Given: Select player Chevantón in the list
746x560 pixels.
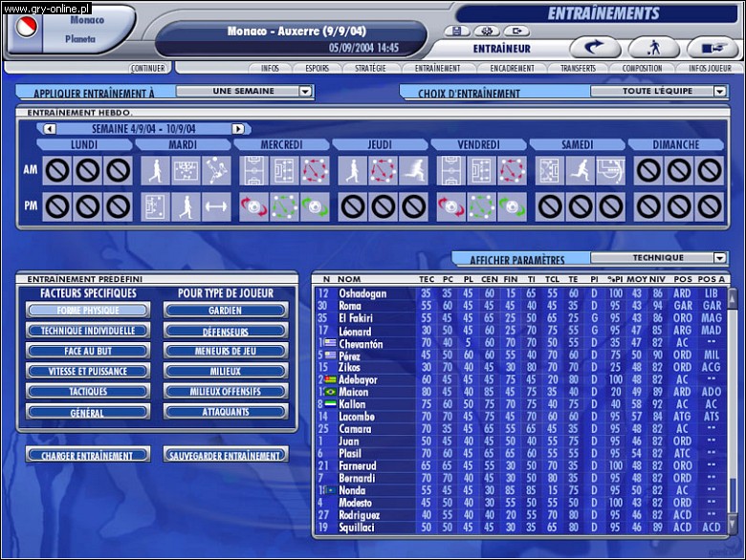Looking at the screenshot, I should 521,343.
